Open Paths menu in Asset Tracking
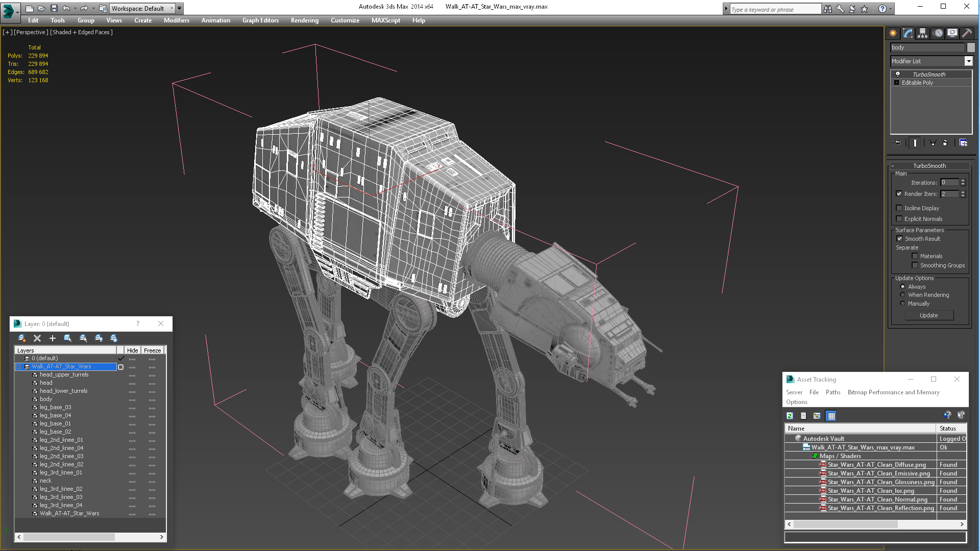 pos(833,392)
